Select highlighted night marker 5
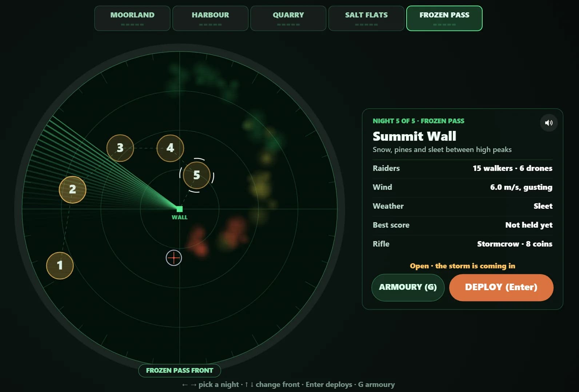579x392 pixels. 197,175
